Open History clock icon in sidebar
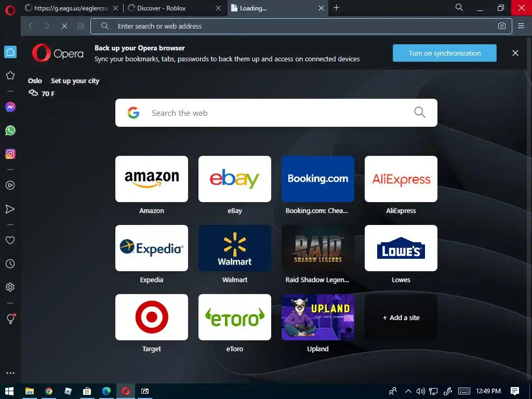The width and height of the screenshot is (532, 399). (10, 263)
